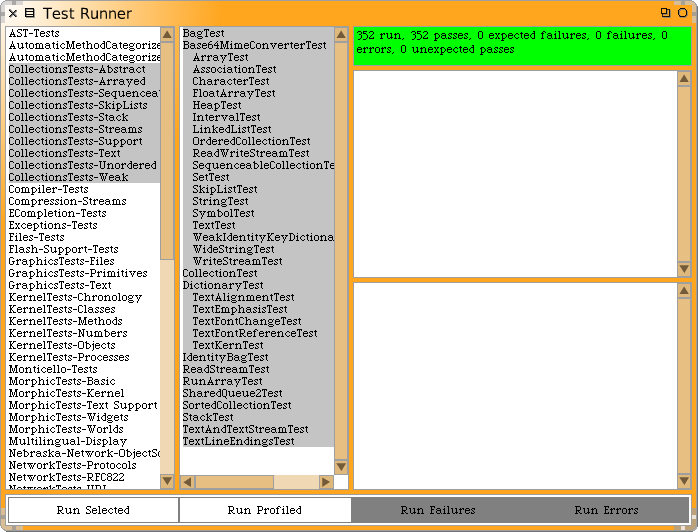
Task: Deselect OrderedCollectionTest in class list
Action: pyautogui.click(x=251, y=141)
